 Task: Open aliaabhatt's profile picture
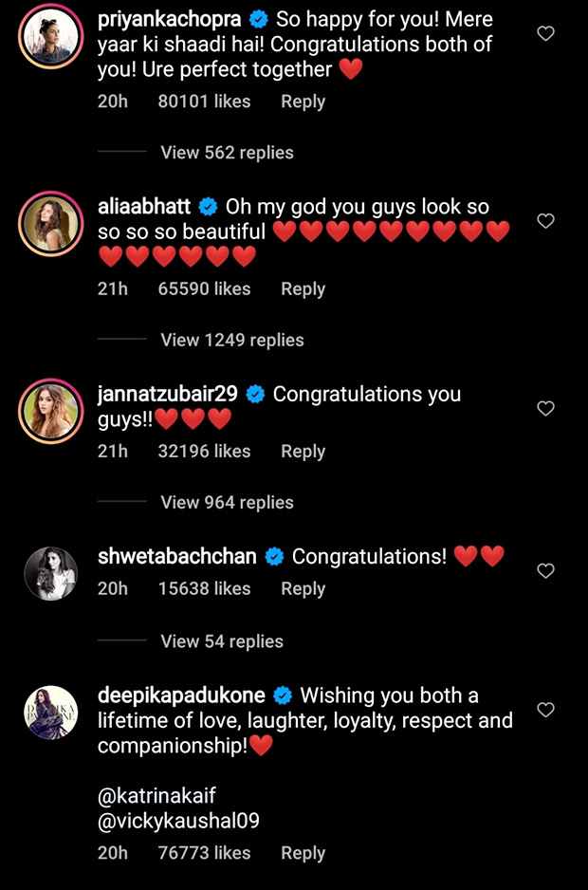point(50,224)
